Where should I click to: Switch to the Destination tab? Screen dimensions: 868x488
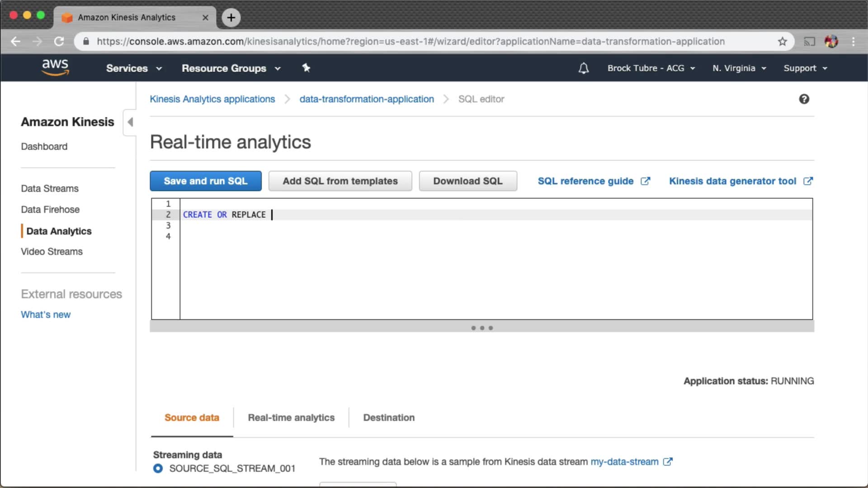coord(389,418)
